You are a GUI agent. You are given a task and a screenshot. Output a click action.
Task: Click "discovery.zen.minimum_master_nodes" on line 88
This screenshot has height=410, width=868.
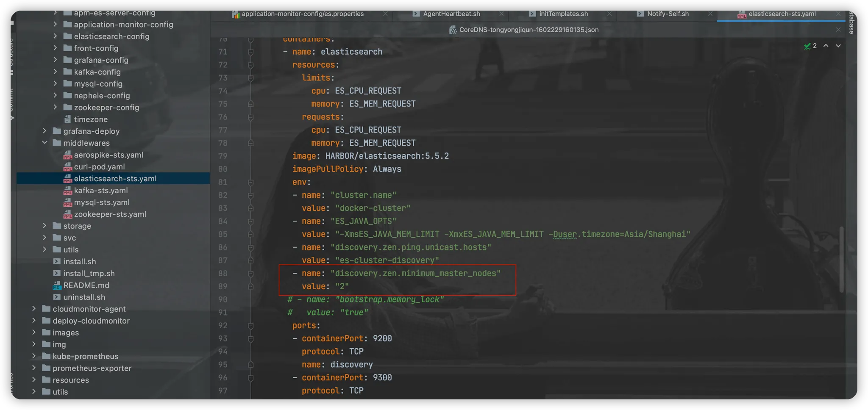[x=416, y=274]
